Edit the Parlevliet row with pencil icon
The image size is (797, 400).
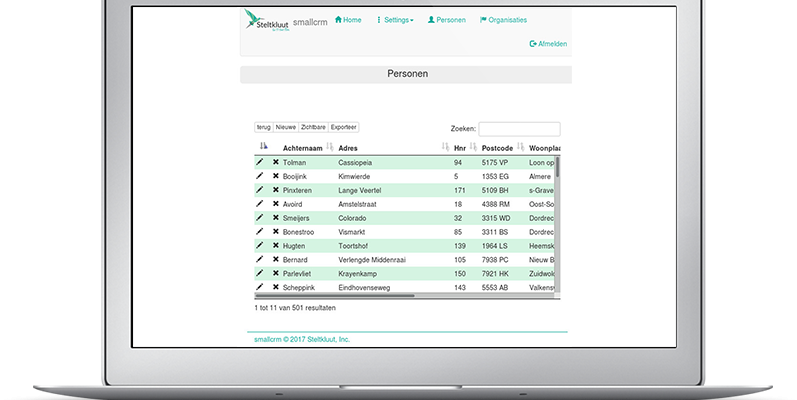[x=260, y=273]
